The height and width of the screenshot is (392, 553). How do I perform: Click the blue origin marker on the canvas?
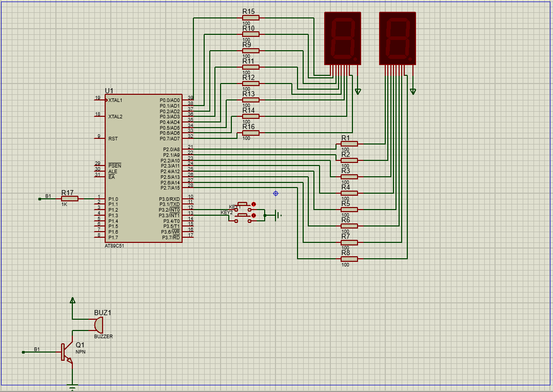click(276, 193)
